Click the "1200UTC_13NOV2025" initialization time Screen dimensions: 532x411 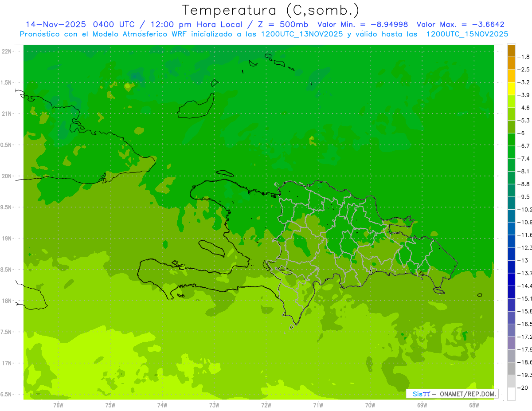coord(302,34)
